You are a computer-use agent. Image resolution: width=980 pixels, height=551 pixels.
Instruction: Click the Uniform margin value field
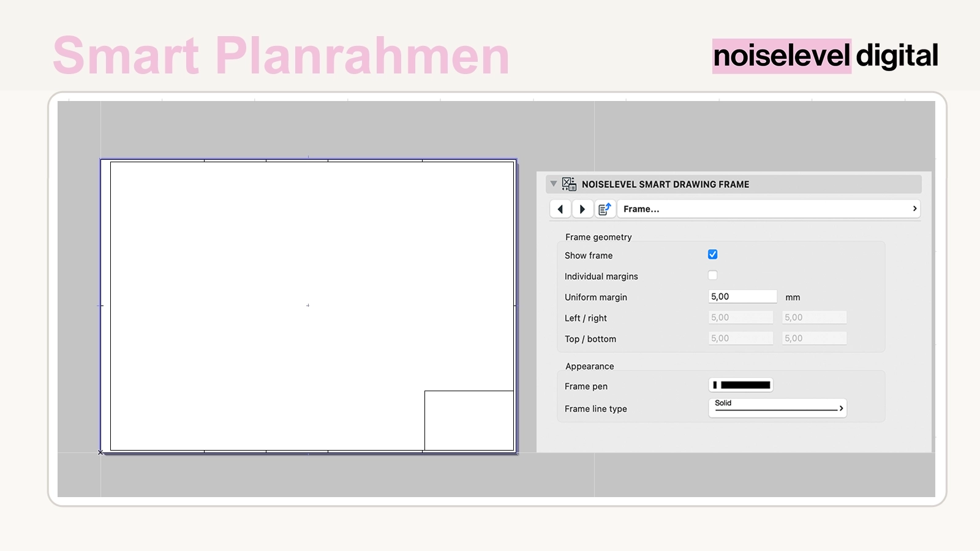(742, 296)
